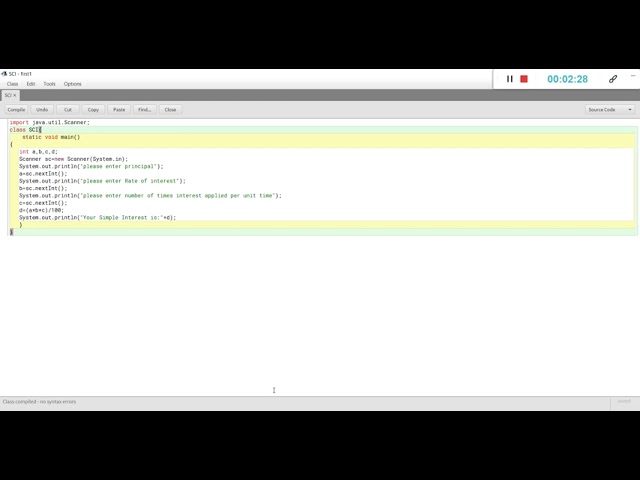Click the 'Rate of interest' println line
This screenshot has height=480, width=640.
click(x=102, y=181)
